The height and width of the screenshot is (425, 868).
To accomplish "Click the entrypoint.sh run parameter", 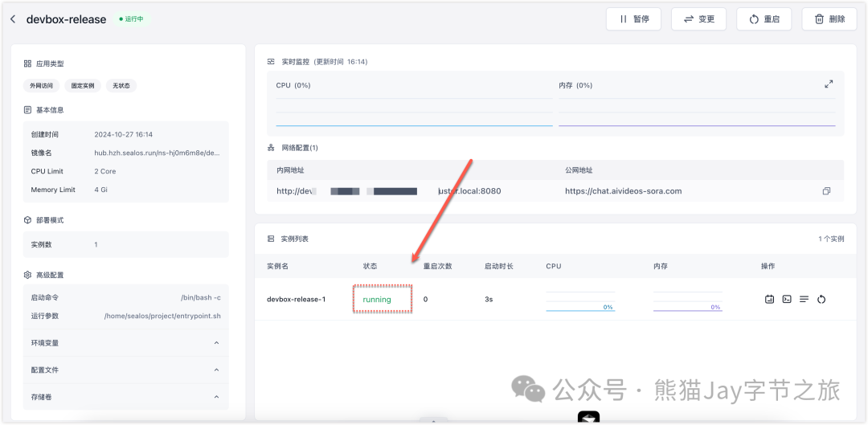I will pos(162,316).
